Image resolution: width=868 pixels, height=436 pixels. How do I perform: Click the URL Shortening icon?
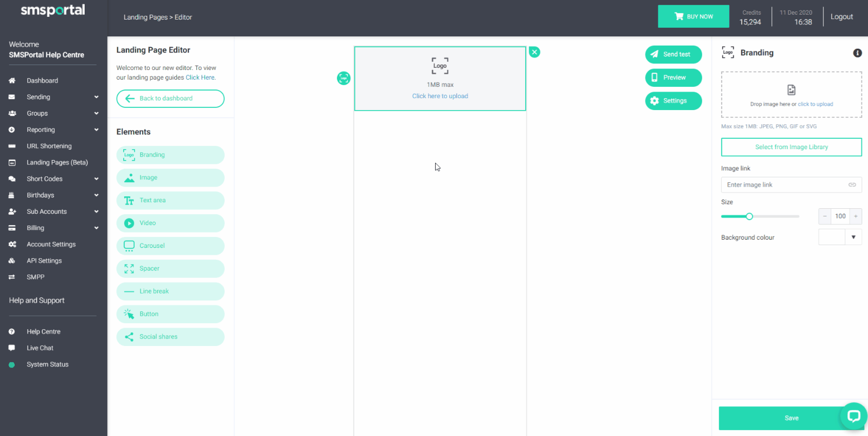pos(12,146)
